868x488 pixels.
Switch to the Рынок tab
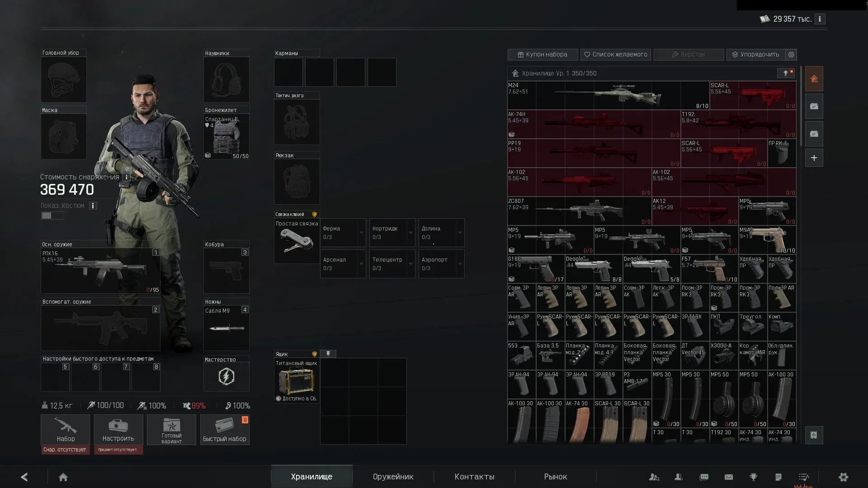(x=556, y=477)
